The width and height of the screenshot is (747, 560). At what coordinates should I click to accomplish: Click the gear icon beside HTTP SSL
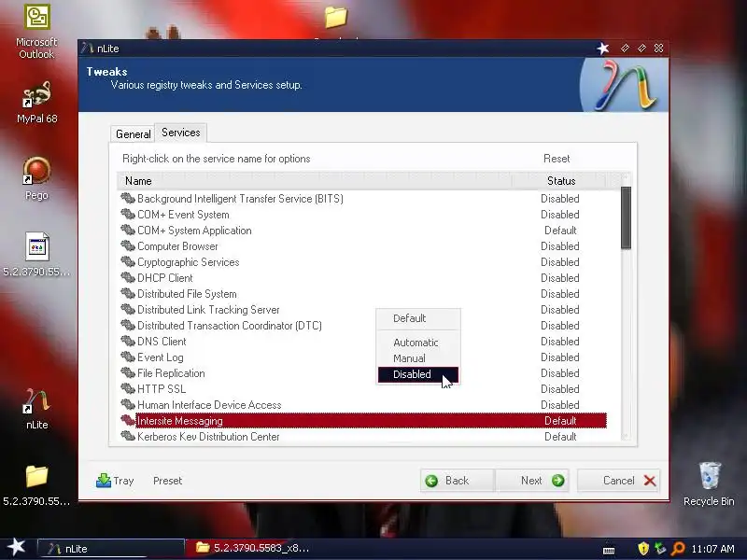pyautogui.click(x=128, y=388)
